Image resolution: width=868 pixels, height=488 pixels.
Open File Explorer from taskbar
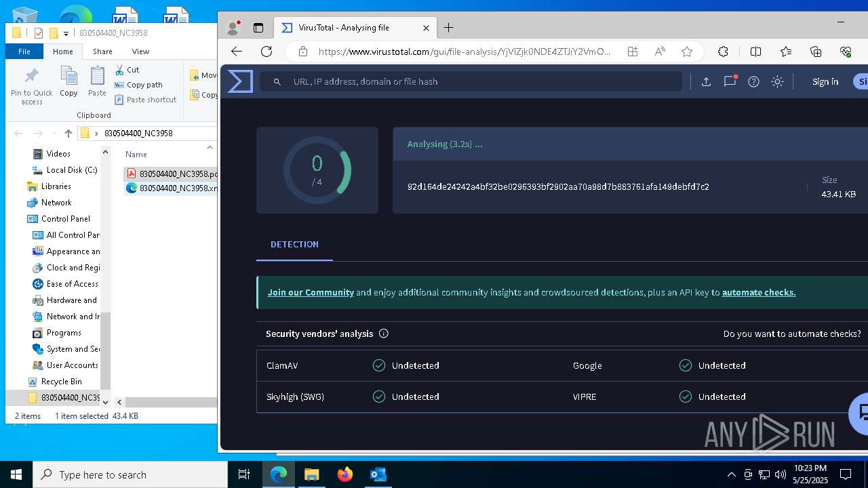pos(311,474)
